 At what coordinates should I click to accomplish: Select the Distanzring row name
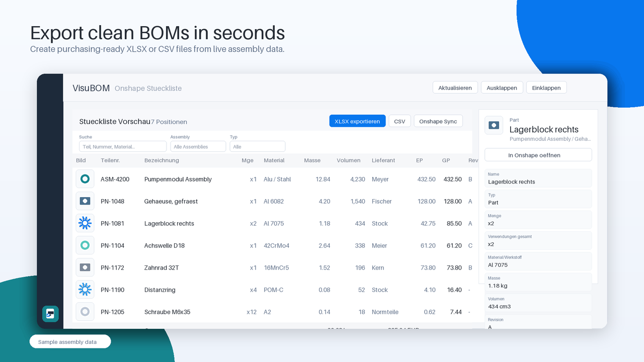159,290
